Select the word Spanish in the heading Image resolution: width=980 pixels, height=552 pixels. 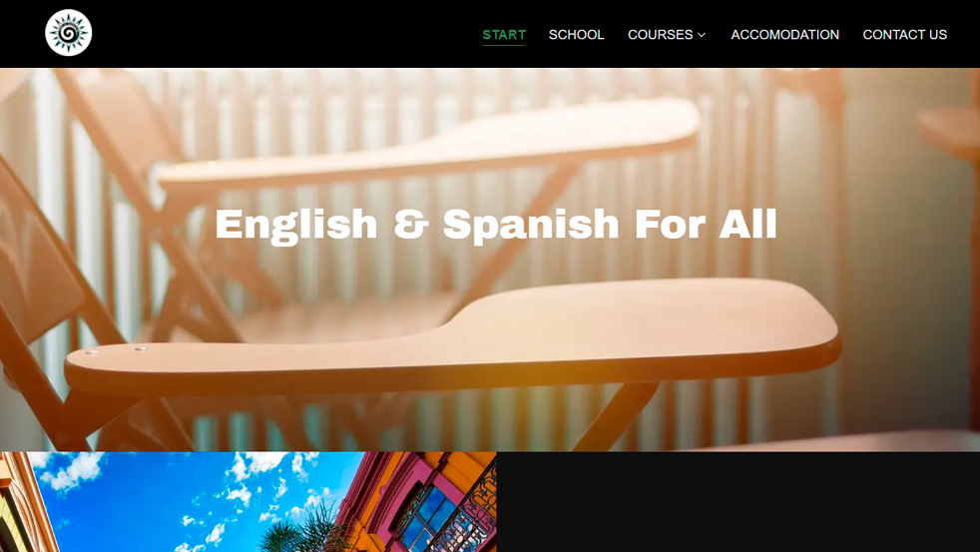(x=531, y=225)
